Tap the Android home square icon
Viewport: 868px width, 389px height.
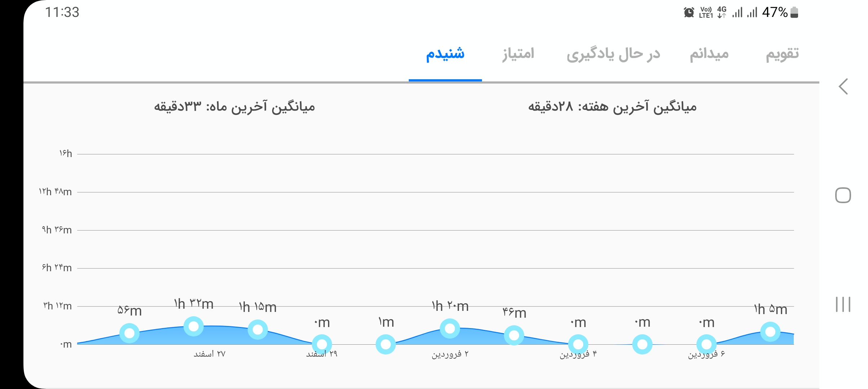(843, 195)
